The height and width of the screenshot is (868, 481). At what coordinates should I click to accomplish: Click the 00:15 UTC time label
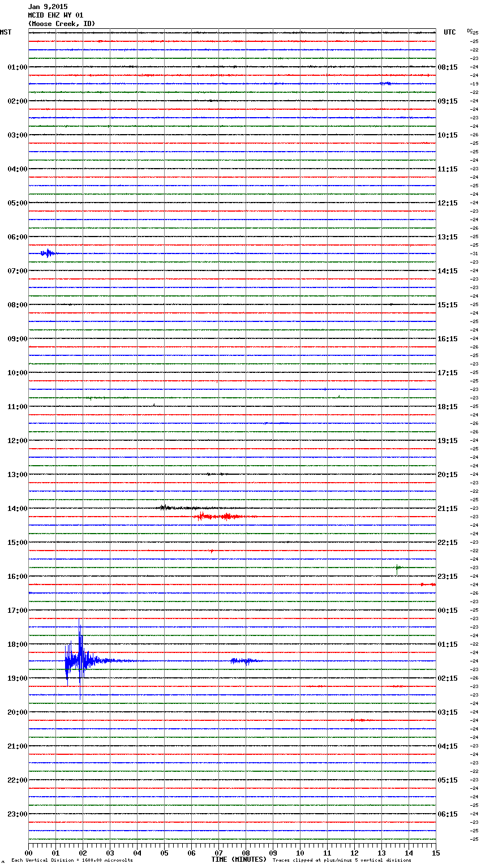448,611
